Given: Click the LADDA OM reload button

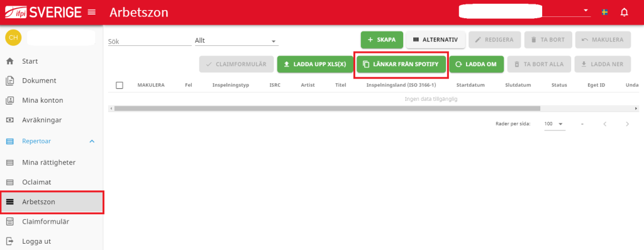Looking at the screenshot, I should (477, 65).
